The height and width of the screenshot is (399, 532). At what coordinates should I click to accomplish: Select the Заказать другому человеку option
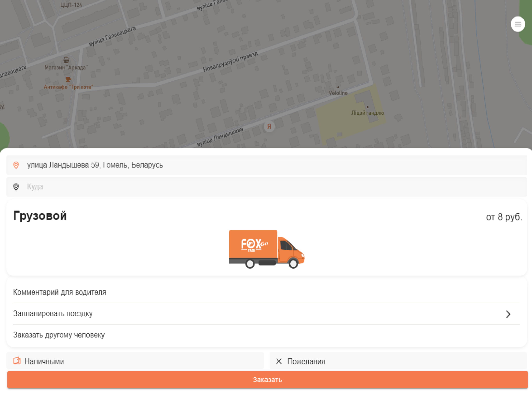tap(266, 335)
